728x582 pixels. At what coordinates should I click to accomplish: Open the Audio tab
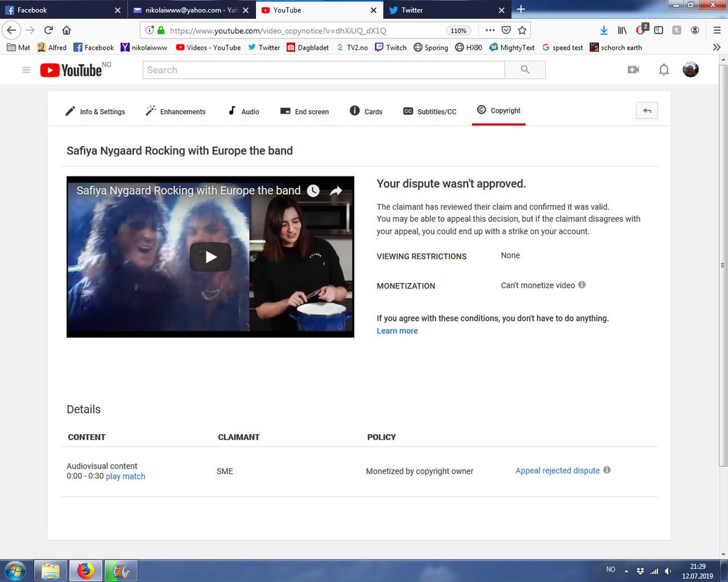244,111
